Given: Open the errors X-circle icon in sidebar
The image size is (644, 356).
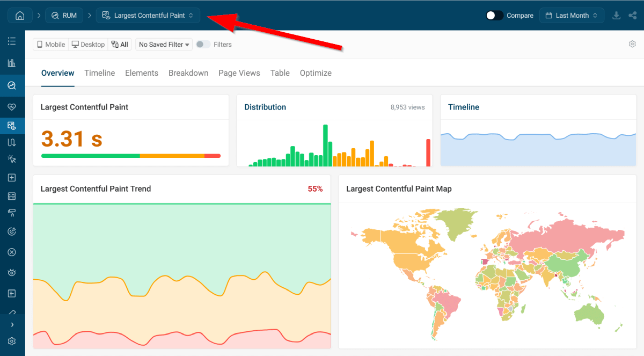Looking at the screenshot, I should [x=12, y=252].
